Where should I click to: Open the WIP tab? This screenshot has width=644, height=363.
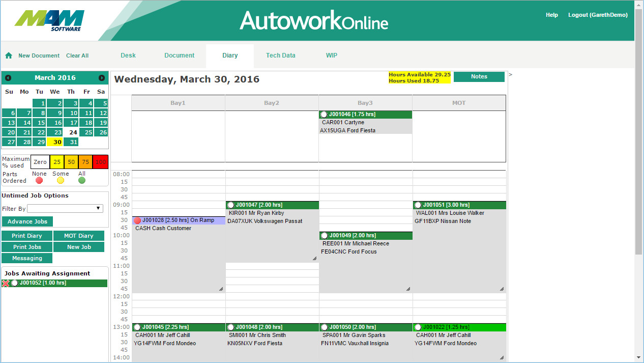(x=331, y=55)
